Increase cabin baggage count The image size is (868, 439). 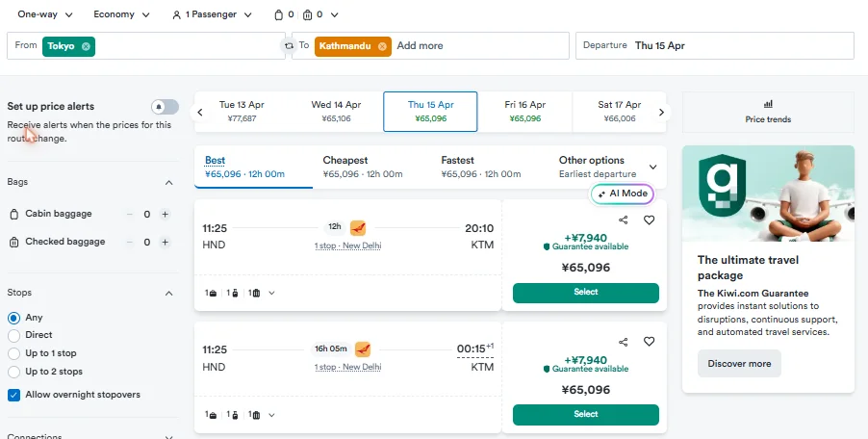(x=165, y=215)
